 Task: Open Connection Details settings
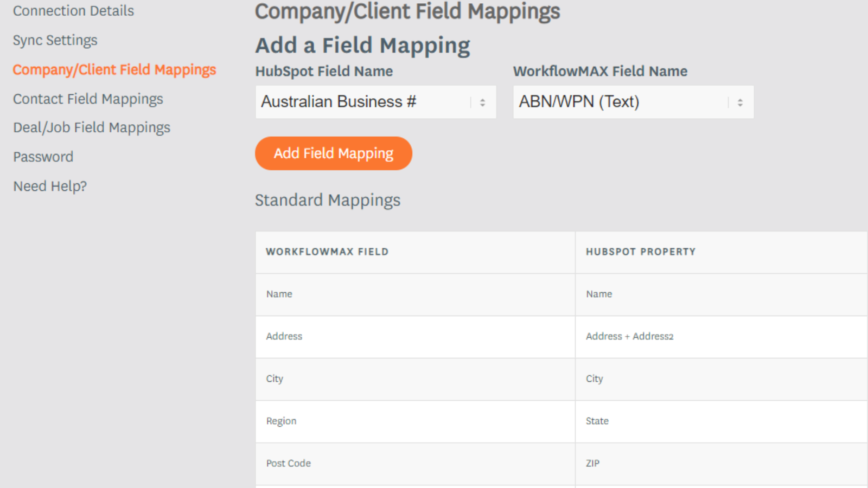coord(73,11)
